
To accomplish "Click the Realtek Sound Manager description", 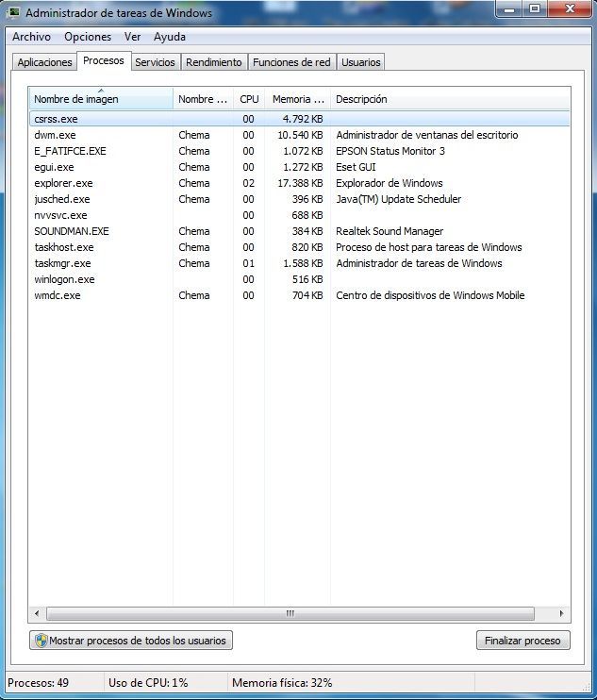I will (390, 231).
